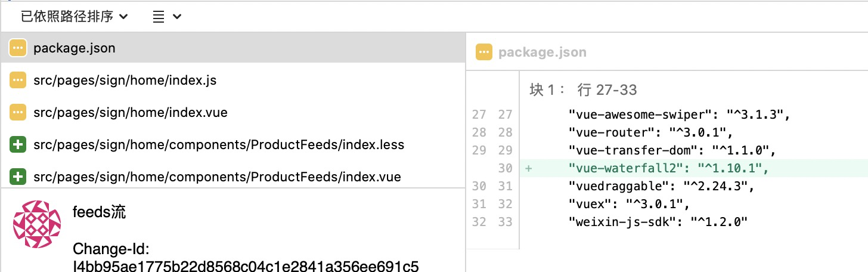This screenshot has width=868, height=272.
Task: Click the green added icon for ProductFeeds/index.less
Action: point(17,145)
